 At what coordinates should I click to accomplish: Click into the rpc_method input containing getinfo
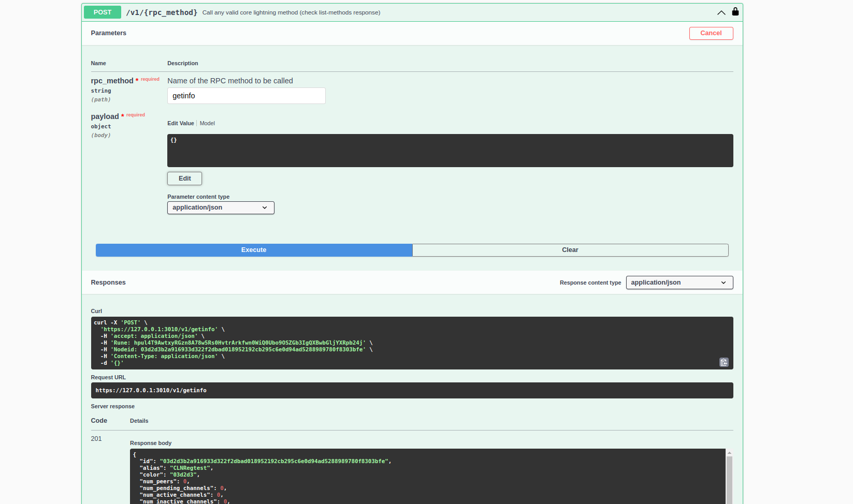(246, 96)
